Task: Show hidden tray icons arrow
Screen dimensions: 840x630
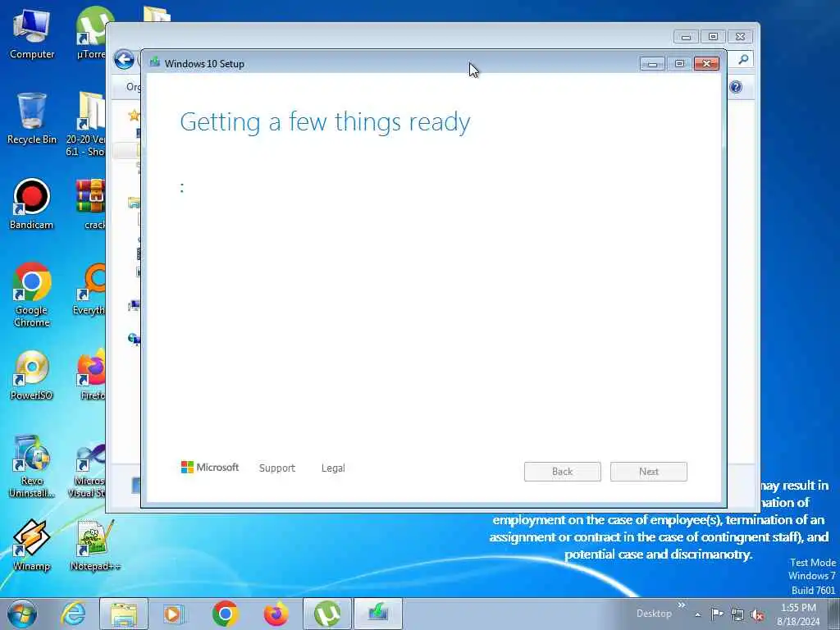Action: click(697, 615)
